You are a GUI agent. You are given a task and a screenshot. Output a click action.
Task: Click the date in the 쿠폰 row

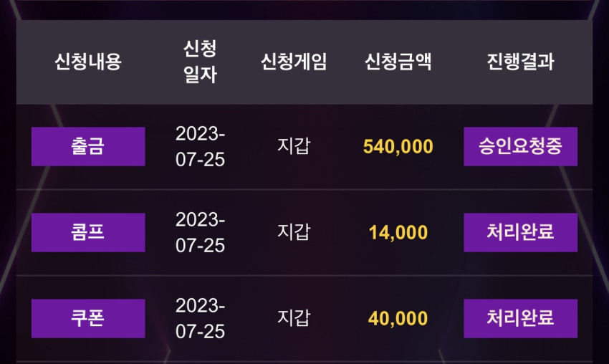200,318
